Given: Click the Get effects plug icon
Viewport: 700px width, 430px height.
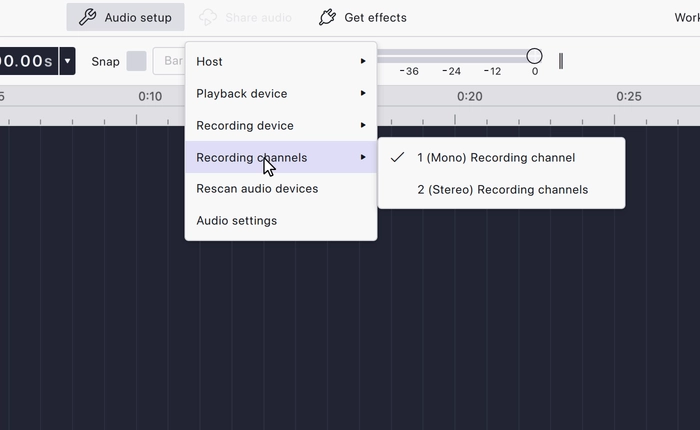Looking at the screenshot, I should point(327,17).
